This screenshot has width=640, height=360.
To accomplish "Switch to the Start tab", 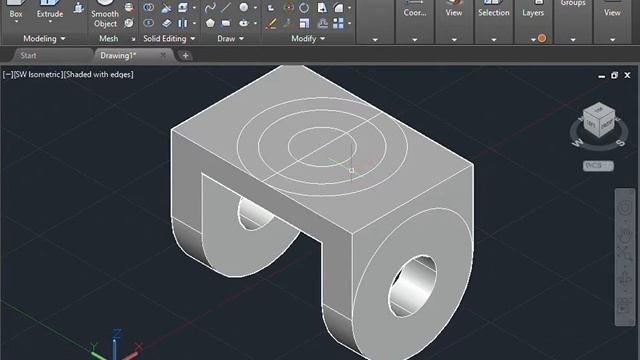I will click(29, 56).
